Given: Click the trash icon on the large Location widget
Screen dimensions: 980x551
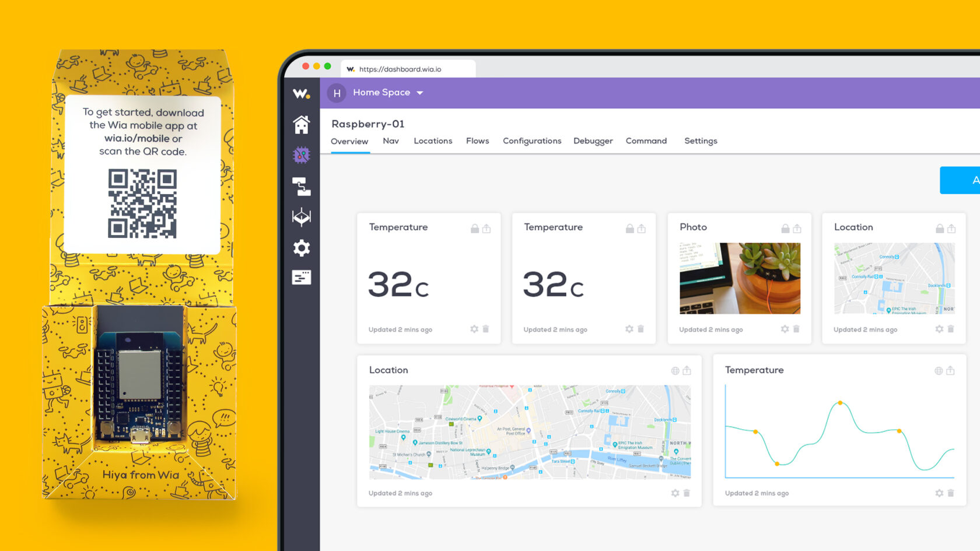Looking at the screenshot, I should tap(687, 493).
